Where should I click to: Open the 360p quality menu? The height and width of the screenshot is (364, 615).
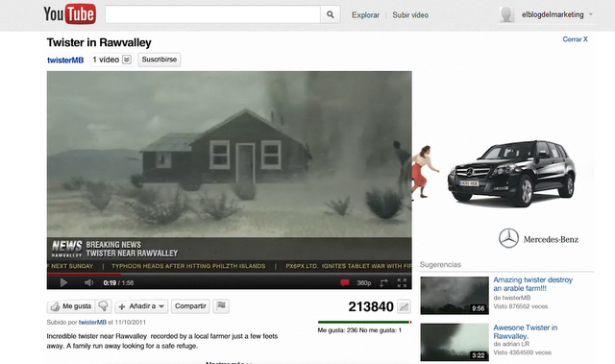(x=363, y=283)
